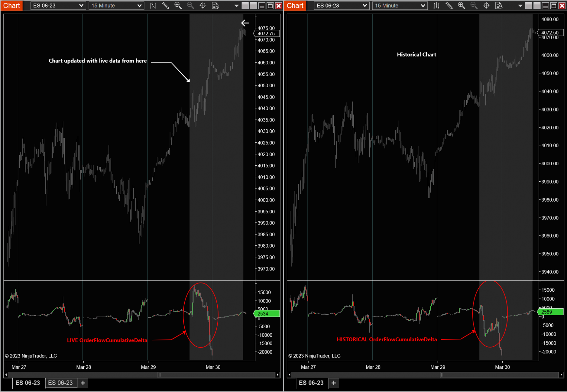Switch to the second ES 06-23 tab

pyautogui.click(x=61, y=383)
